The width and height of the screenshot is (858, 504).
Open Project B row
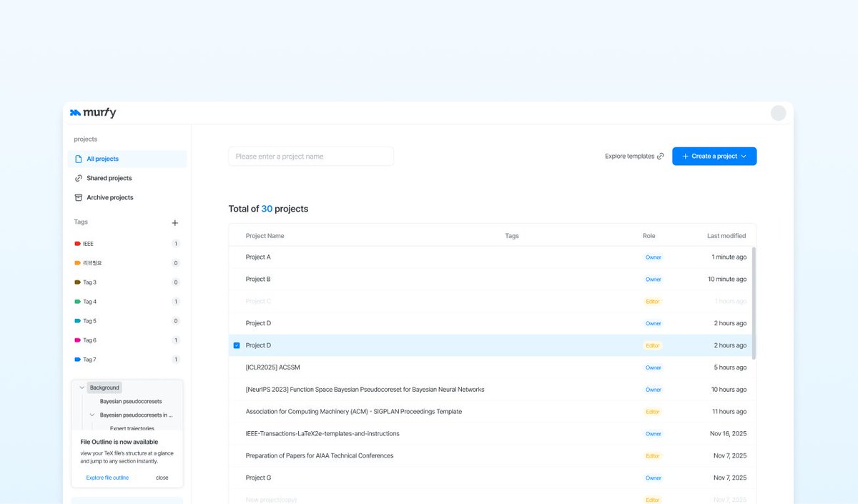[x=492, y=280]
